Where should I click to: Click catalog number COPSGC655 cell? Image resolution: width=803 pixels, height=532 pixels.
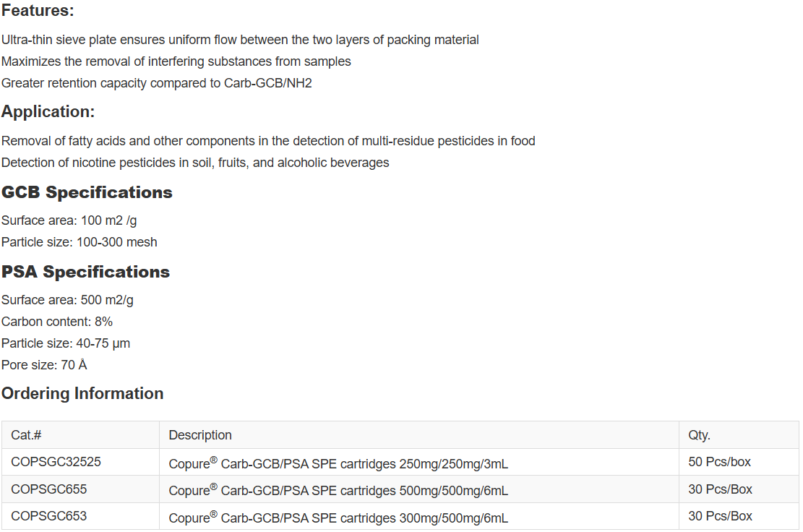(48, 489)
